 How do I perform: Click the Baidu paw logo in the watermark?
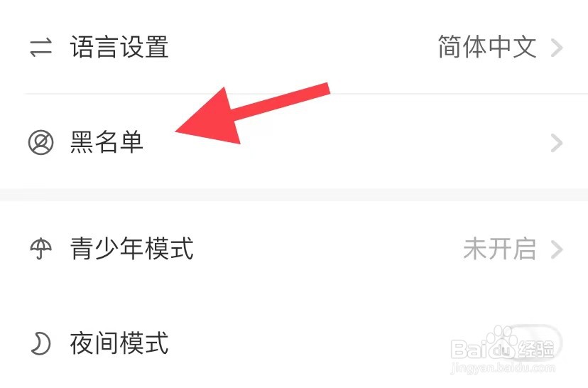click(503, 343)
